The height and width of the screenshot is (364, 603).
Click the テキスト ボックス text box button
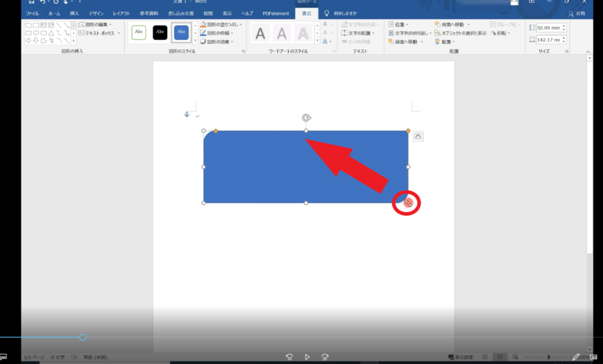(98, 33)
